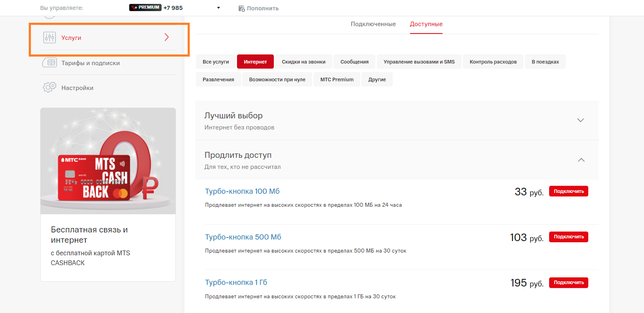Click the Лучший выбор section title

click(234, 116)
